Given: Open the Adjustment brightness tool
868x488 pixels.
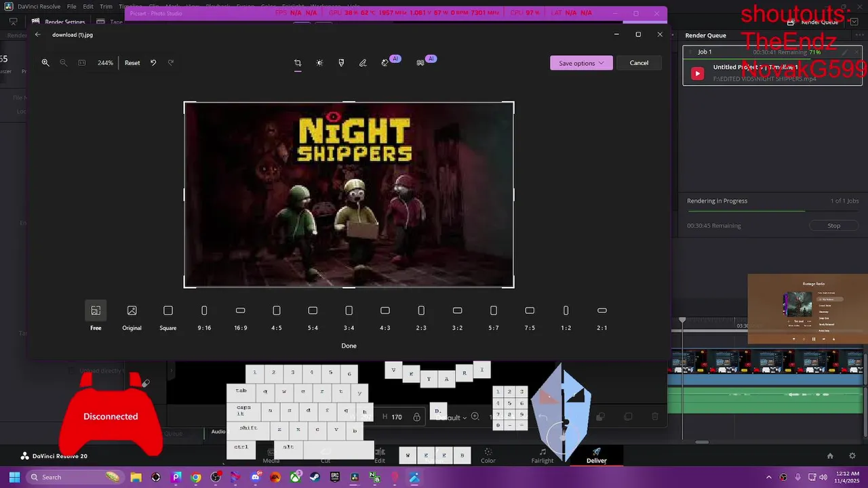Looking at the screenshot, I should pyautogui.click(x=319, y=62).
